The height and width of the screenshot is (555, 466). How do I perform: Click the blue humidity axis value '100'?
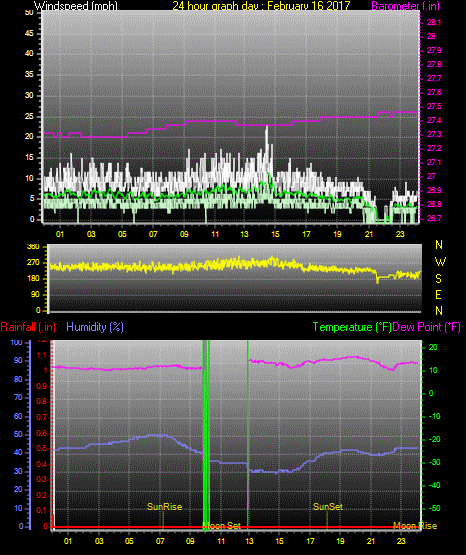pyautogui.click(x=16, y=342)
